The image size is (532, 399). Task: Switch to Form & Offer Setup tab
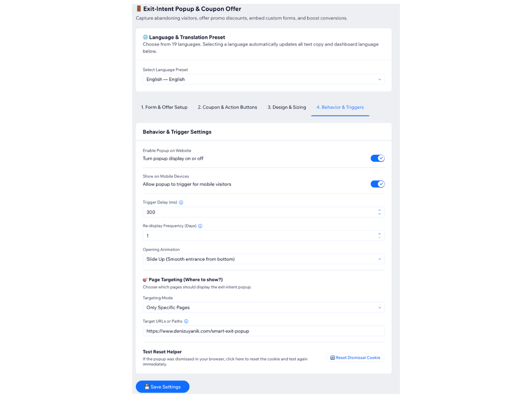(x=164, y=107)
